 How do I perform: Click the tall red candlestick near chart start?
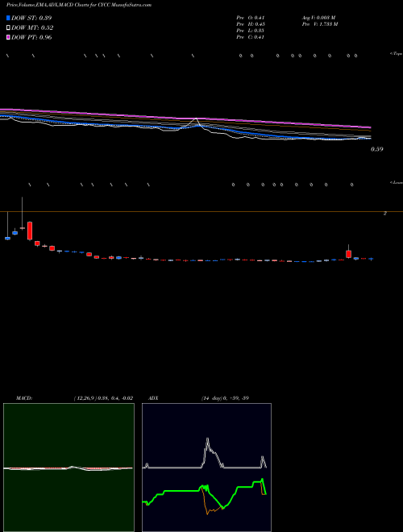point(30,231)
